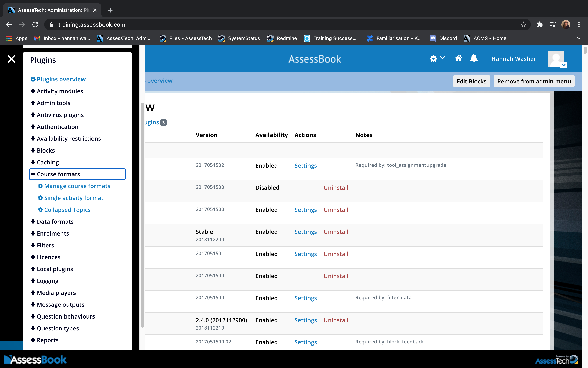Open Apps bookmark shortcut
The height and width of the screenshot is (368, 588).
pyautogui.click(x=17, y=38)
